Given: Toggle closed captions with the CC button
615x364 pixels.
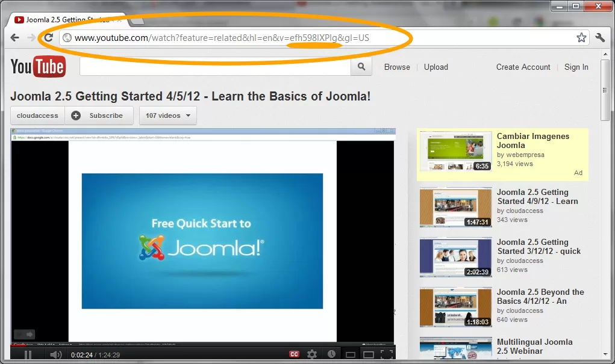Looking at the screenshot, I should [x=294, y=354].
